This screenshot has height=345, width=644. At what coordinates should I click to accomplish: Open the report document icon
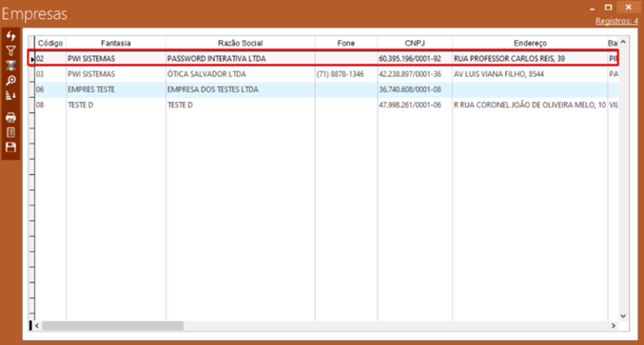10,132
